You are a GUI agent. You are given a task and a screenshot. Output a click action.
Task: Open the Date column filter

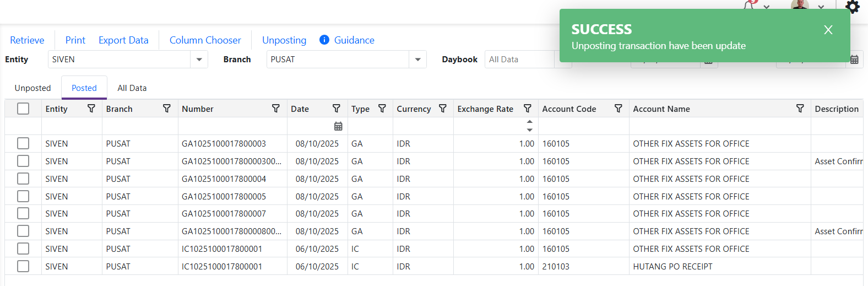click(337, 109)
